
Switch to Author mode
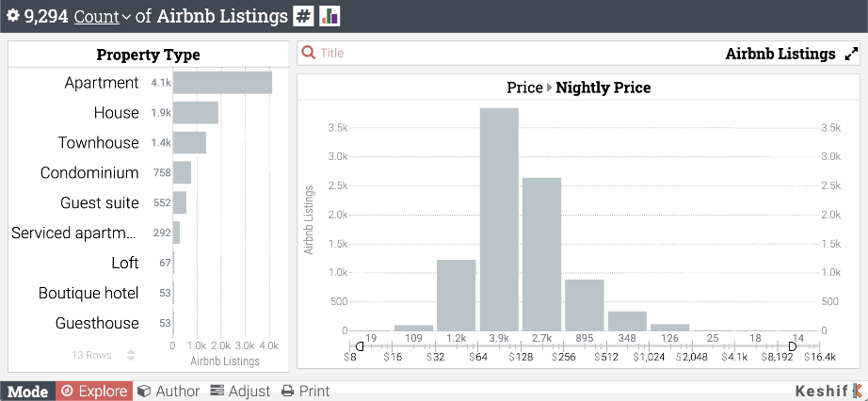169,391
